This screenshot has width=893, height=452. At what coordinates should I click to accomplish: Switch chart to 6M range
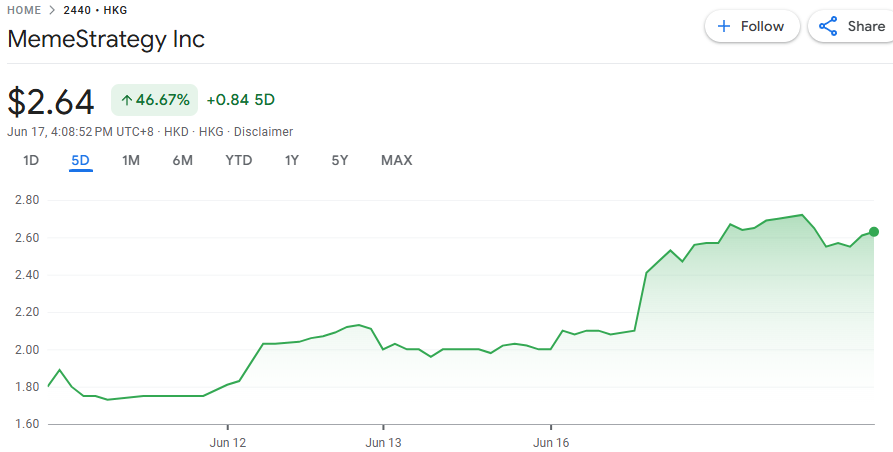point(182,160)
